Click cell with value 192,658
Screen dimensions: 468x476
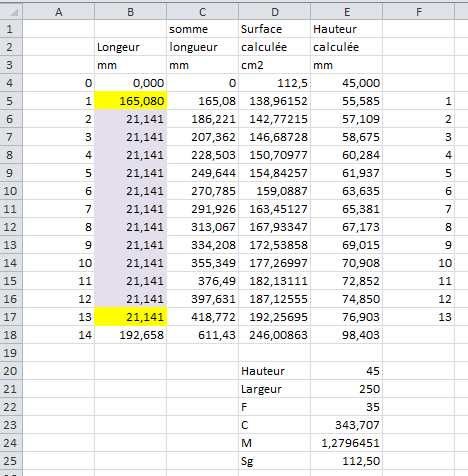pyautogui.click(x=130, y=335)
